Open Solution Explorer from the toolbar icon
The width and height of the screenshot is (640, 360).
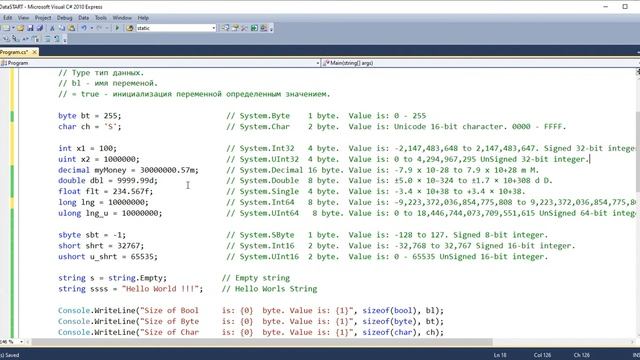point(225,28)
